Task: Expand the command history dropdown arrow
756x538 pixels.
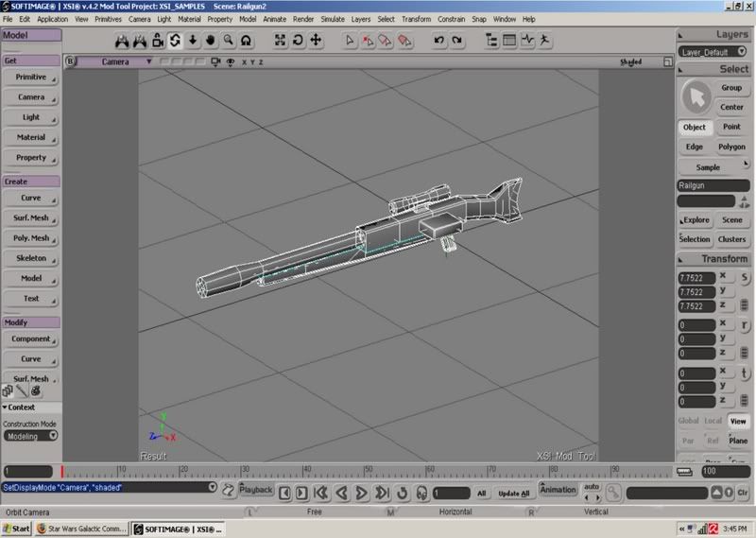Action: click(x=212, y=487)
